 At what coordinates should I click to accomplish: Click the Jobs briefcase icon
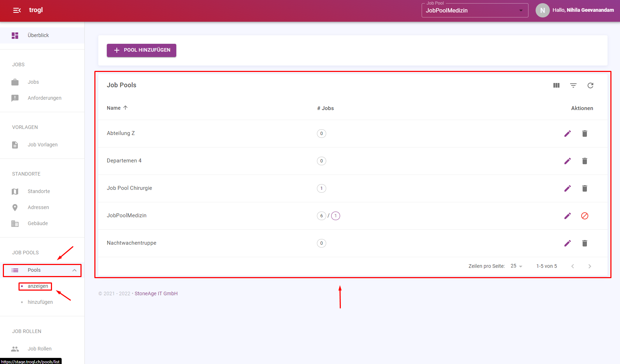pyautogui.click(x=15, y=82)
